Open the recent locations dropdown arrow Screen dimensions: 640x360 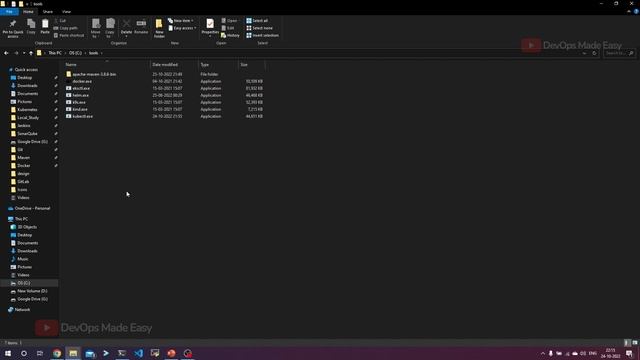pyautogui.click(x=24, y=53)
